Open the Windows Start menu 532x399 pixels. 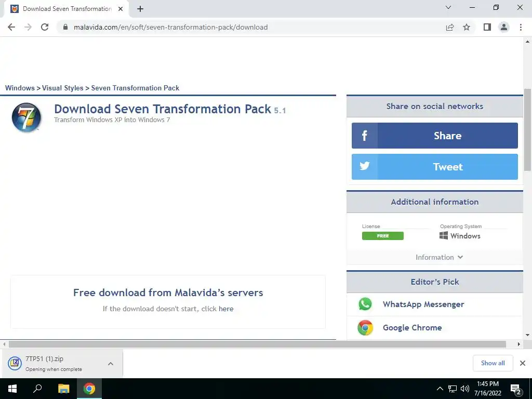click(12, 389)
